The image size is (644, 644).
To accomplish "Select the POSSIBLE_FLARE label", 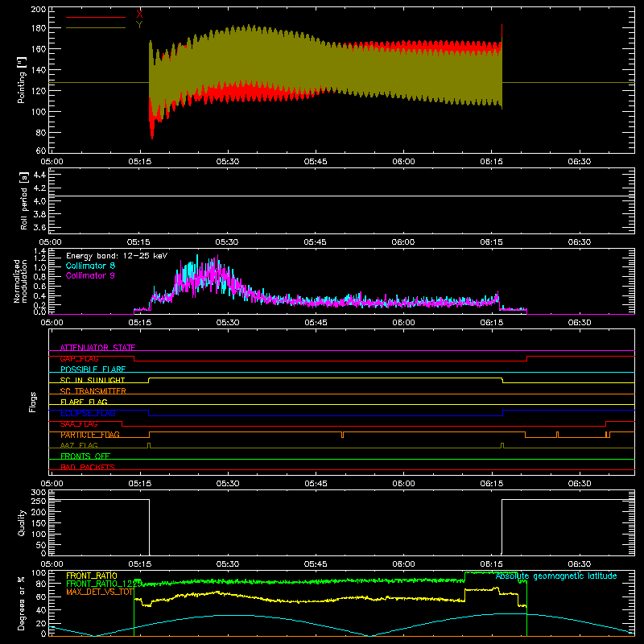I will [x=93, y=369].
